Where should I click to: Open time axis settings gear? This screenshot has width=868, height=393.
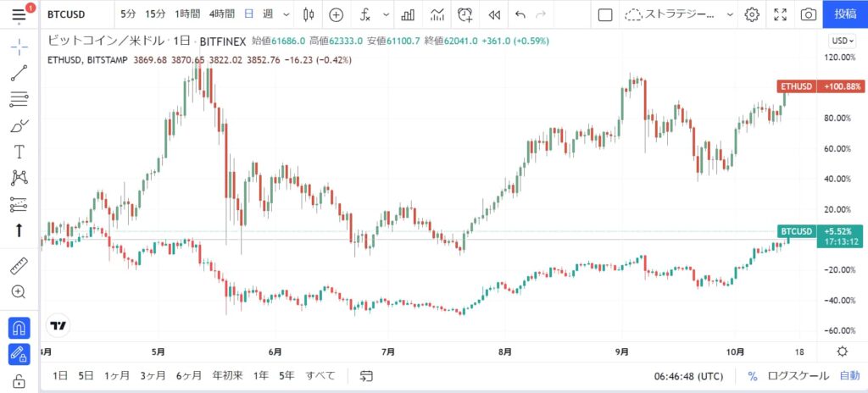842,351
